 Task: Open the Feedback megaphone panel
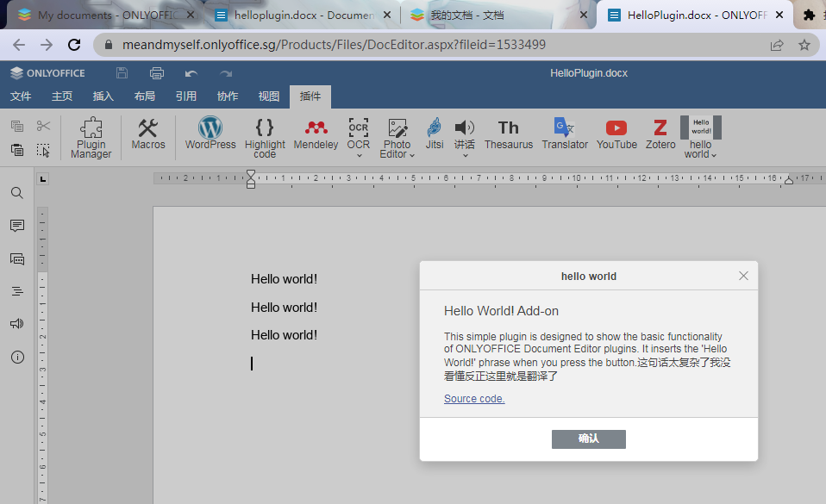tap(17, 323)
